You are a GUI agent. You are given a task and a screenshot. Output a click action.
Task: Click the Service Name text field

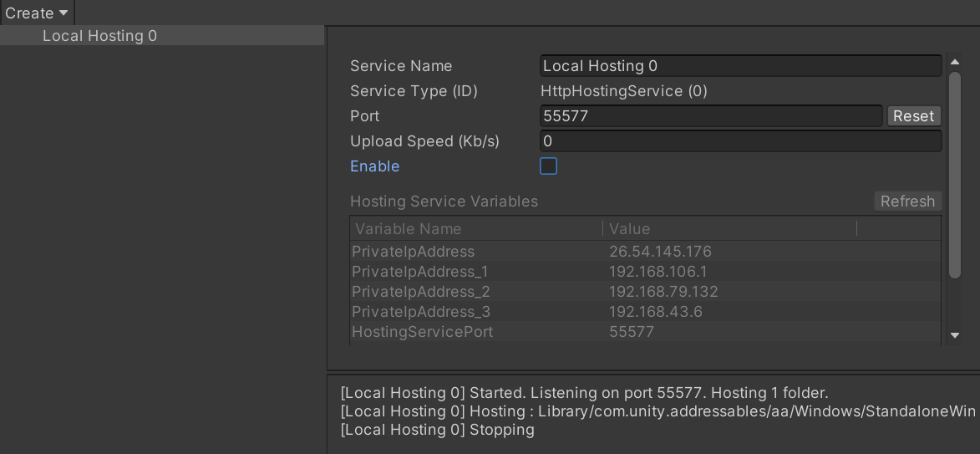coord(740,66)
